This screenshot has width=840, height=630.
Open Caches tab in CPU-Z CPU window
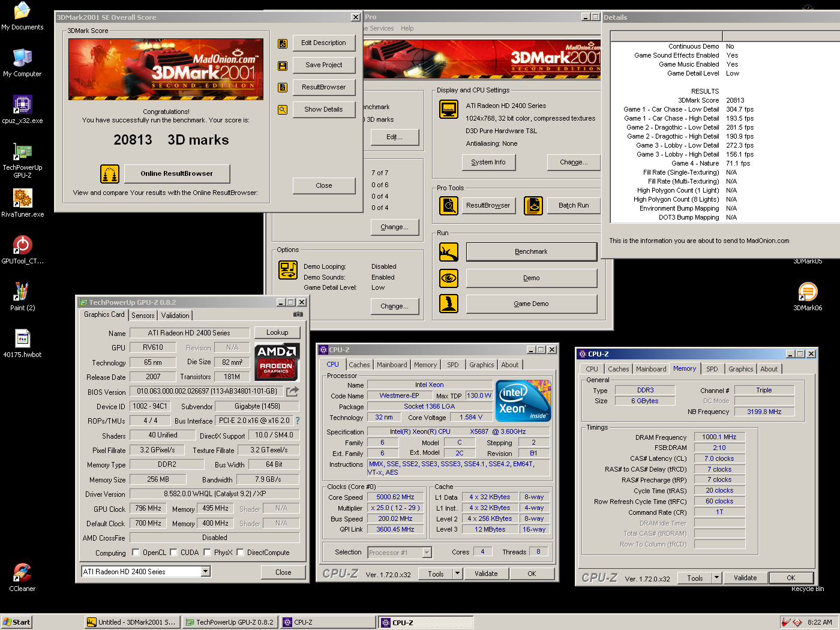click(359, 365)
